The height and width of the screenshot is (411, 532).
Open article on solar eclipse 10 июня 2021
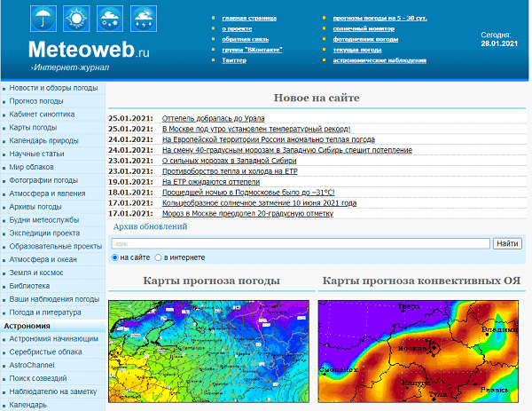click(259, 203)
